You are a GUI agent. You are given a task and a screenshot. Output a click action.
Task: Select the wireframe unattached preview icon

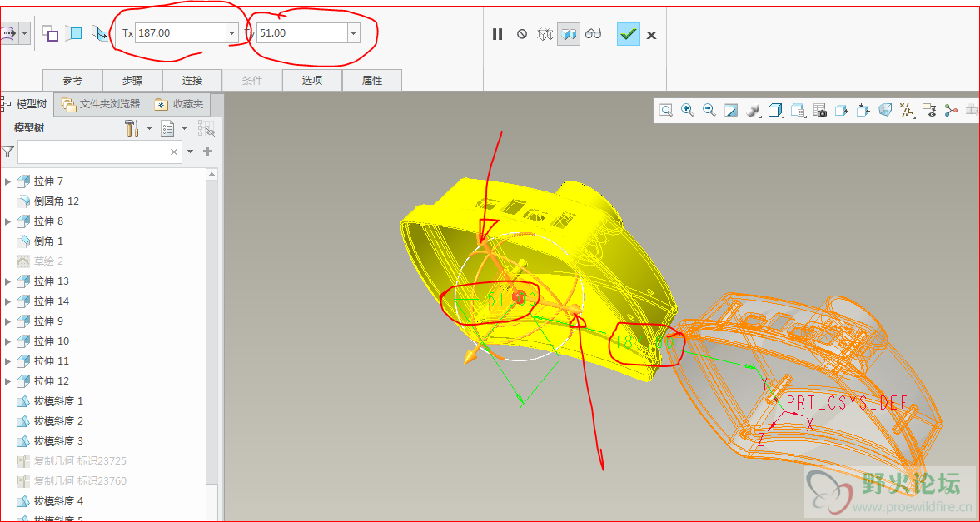tap(545, 34)
